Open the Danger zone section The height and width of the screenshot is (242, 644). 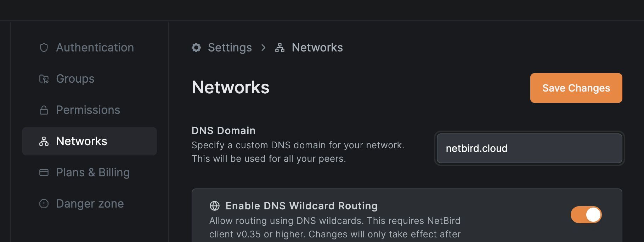point(90,204)
